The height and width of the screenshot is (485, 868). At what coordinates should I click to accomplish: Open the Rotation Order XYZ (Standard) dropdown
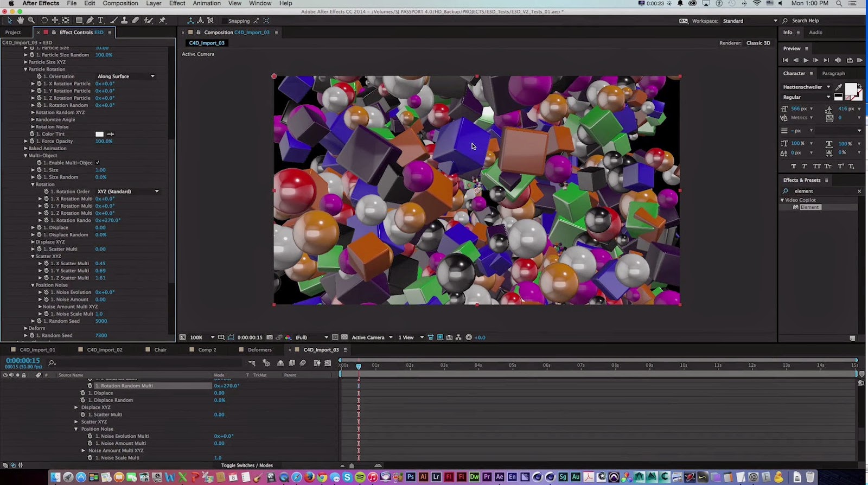click(128, 192)
